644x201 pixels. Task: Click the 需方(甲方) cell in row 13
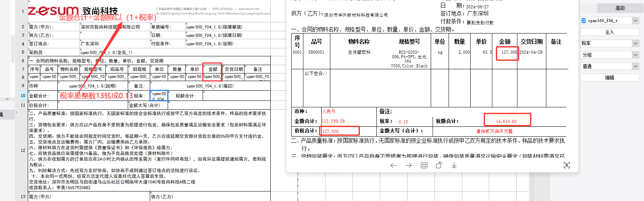click(89, 196)
